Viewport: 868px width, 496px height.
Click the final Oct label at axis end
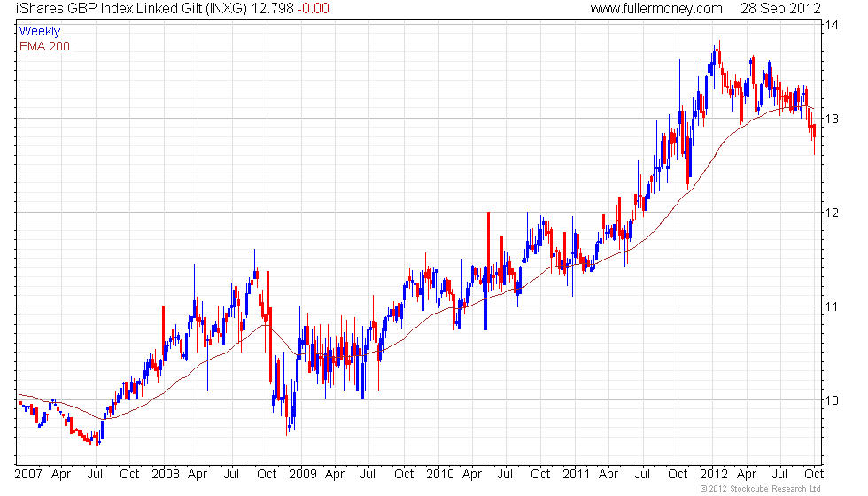point(814,475)
